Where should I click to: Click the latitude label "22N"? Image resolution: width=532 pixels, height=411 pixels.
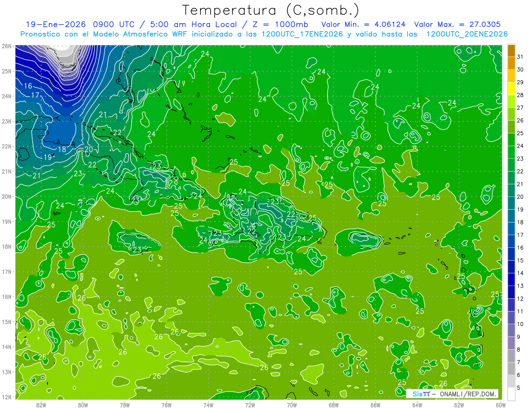pyautogui.click(x=6, y=146)
